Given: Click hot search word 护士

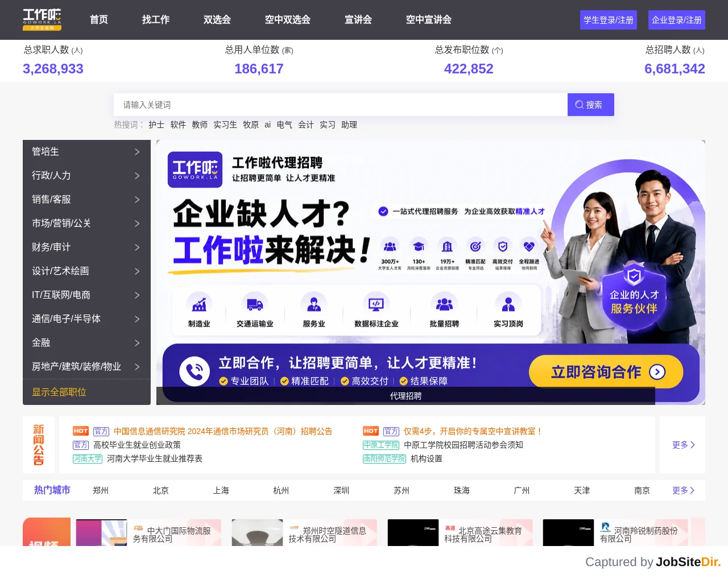Looking at the screenshot, I should (x=156, y=125).
